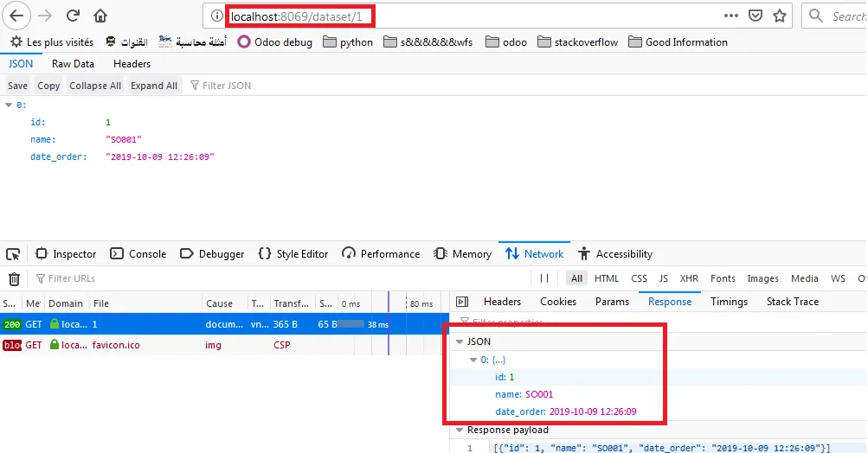Click Collapse All in JSON viewer
868x453 pixels.
(95, 86)
